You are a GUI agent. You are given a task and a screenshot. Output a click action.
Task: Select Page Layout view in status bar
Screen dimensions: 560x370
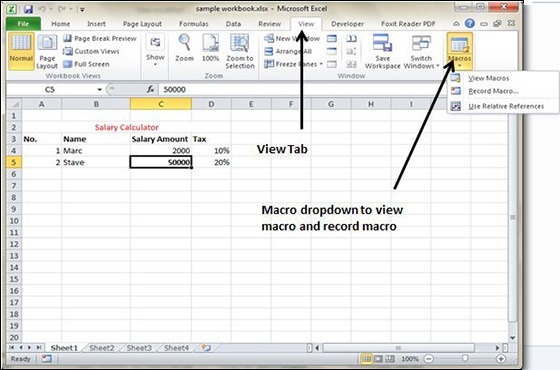(x=378, y=359)
